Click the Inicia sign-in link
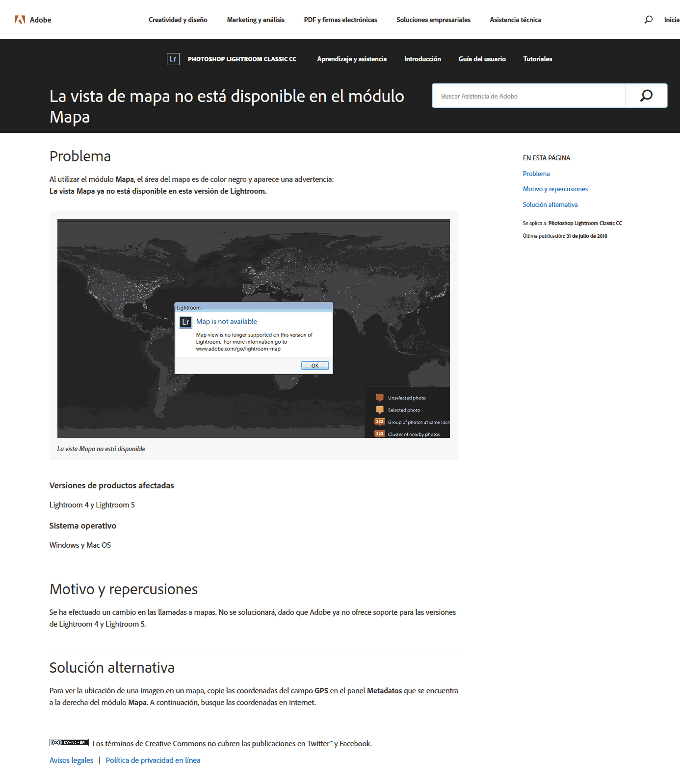This screenshot has width=680, height=784. [x=672, y=20]
